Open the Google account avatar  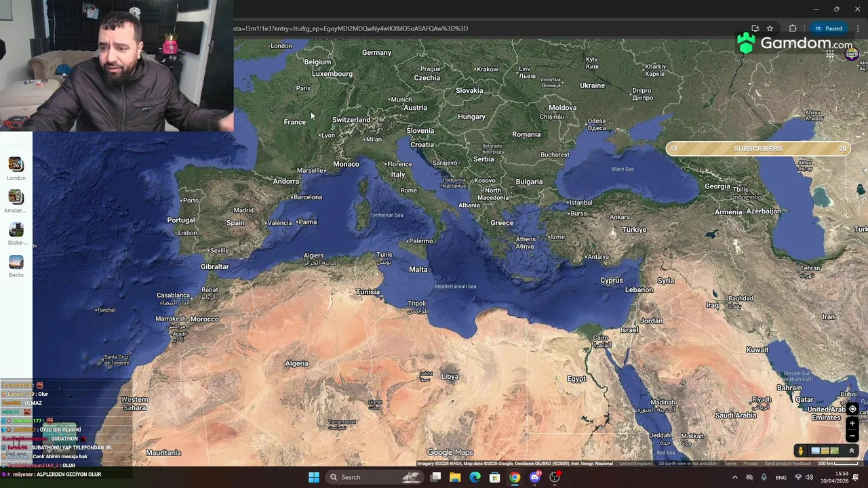tap(852, 55)
